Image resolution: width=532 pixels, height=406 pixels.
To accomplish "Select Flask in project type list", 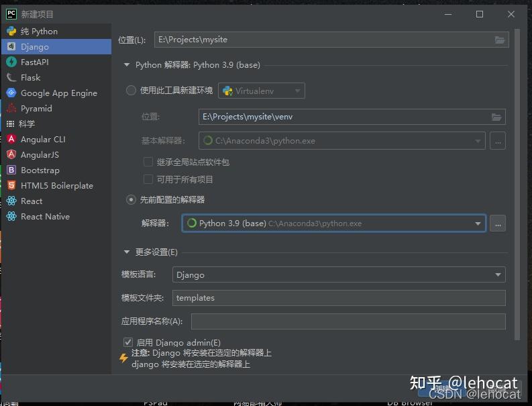I will click(x=56, y=77).
